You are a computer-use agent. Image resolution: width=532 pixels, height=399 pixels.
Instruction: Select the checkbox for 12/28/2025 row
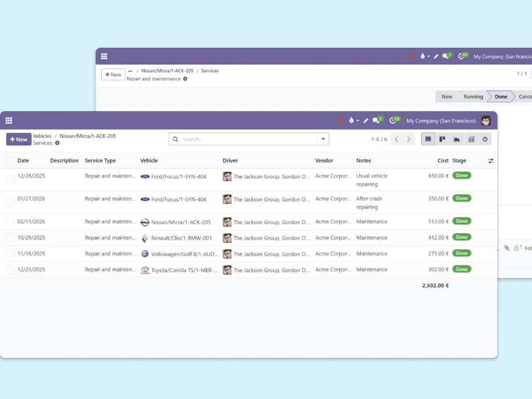point(10,179)
